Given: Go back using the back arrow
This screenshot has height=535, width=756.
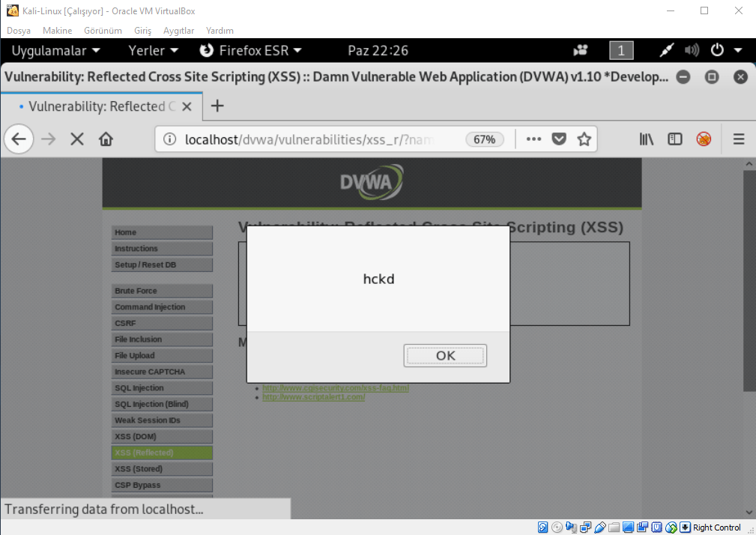Looking at the screenshot, I should point(19,139).
